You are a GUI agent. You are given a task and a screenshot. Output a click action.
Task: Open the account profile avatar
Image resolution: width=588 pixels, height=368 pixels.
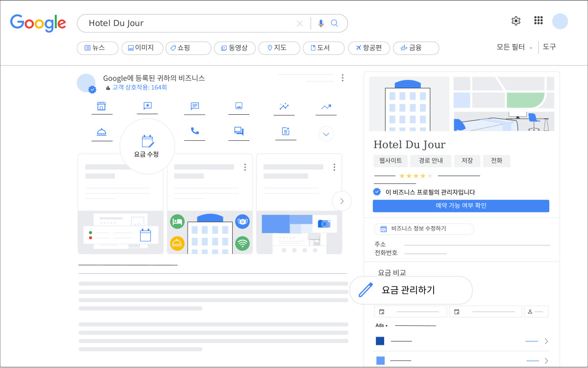click(560, 21)
